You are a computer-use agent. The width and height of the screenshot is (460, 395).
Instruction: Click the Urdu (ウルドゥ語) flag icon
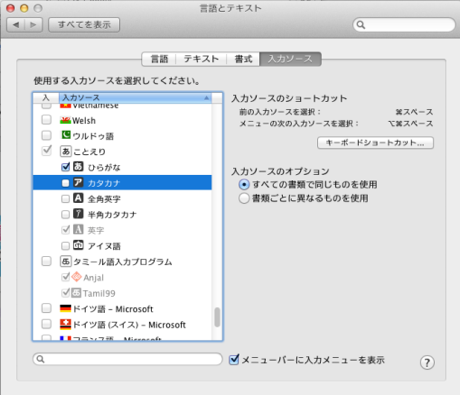[66, 135]
